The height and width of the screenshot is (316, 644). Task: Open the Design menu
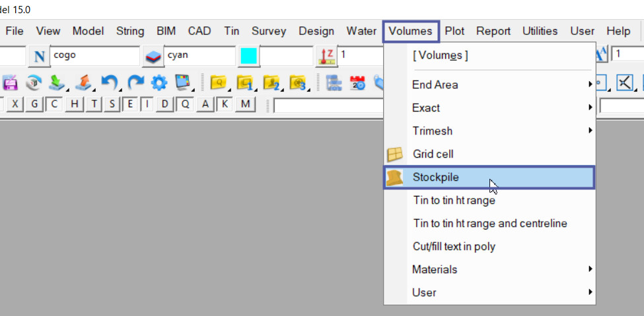tap(316, 31)
